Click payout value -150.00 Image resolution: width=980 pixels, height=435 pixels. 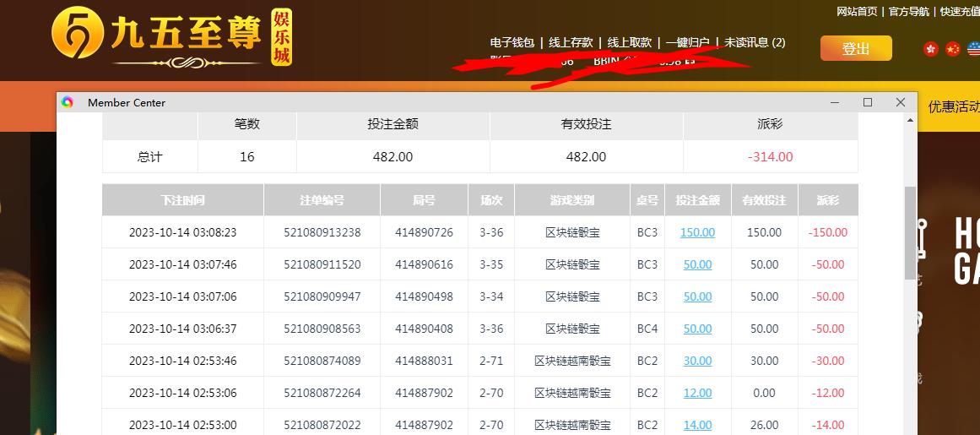[828, 232]
